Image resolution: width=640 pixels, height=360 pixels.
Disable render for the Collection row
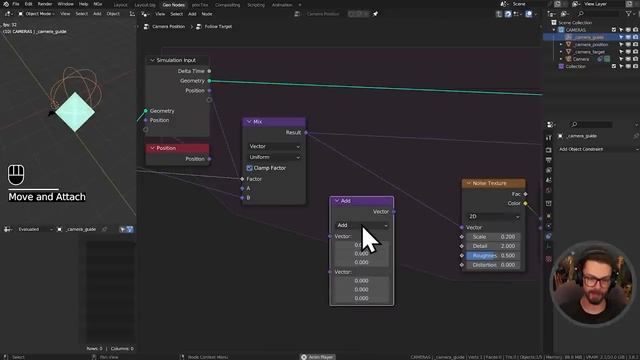[x=635, y=66]
